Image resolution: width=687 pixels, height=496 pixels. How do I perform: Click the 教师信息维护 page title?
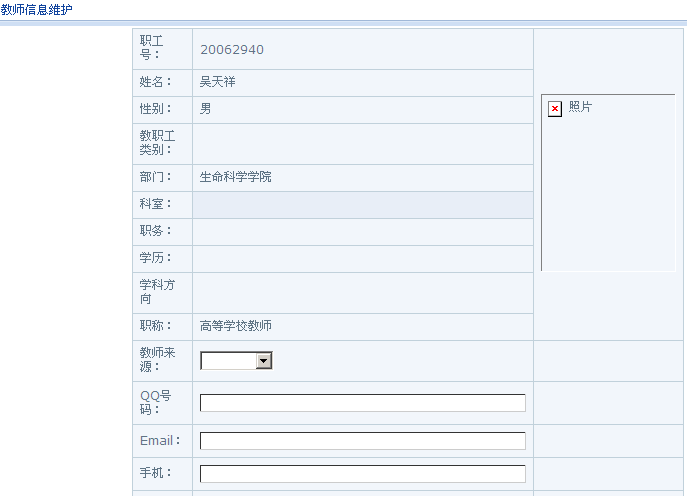[37, 10]
